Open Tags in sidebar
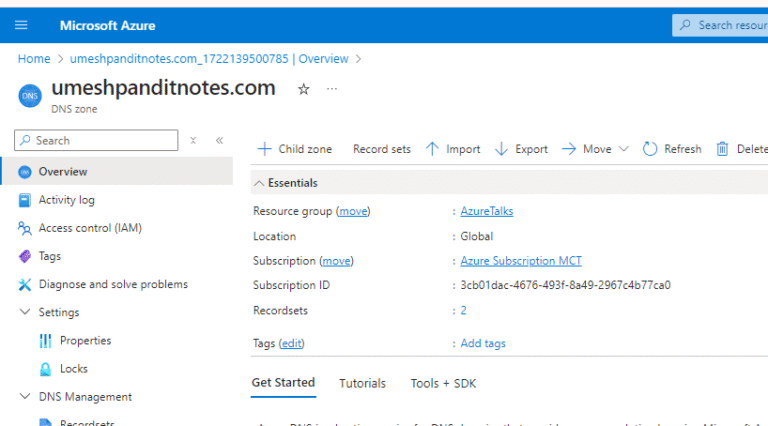768x426 pixels. (49, 256)
